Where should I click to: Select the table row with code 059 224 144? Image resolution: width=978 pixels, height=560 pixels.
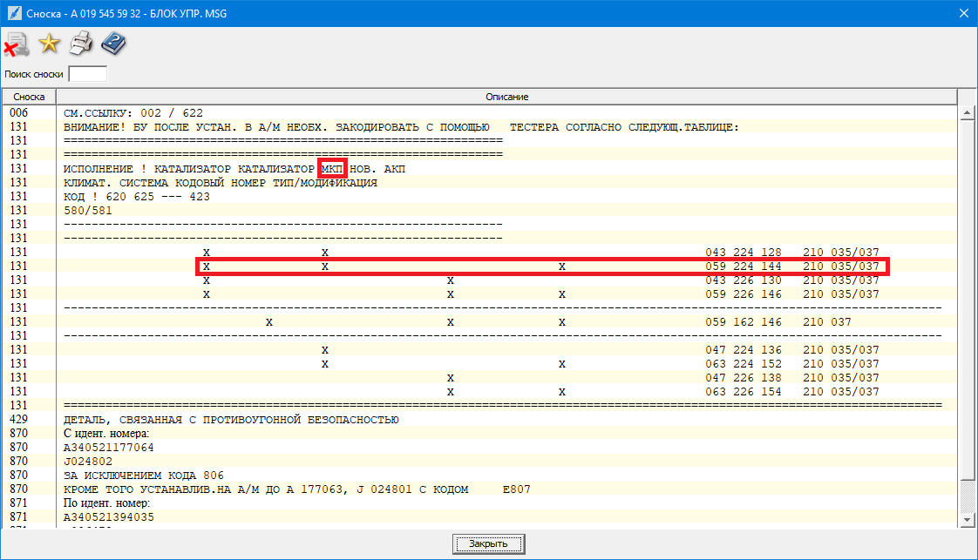coord(540,267)
